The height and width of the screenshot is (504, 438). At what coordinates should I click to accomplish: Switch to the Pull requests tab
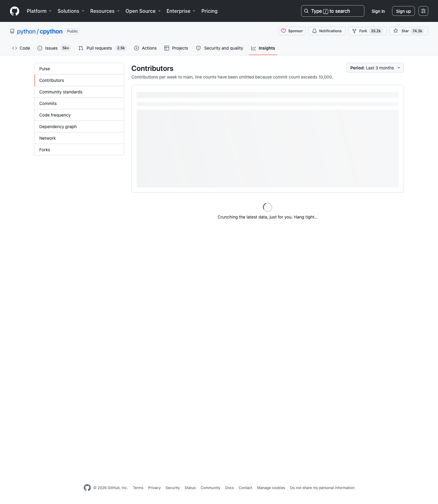103,48
